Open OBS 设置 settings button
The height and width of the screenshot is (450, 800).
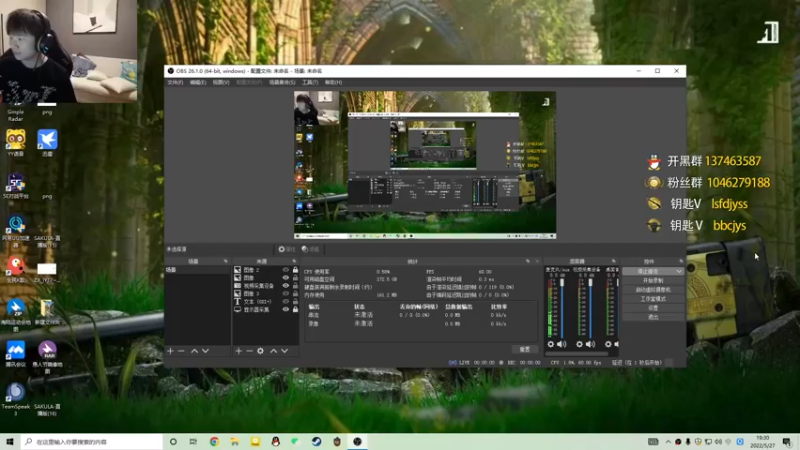click(653, 308)
